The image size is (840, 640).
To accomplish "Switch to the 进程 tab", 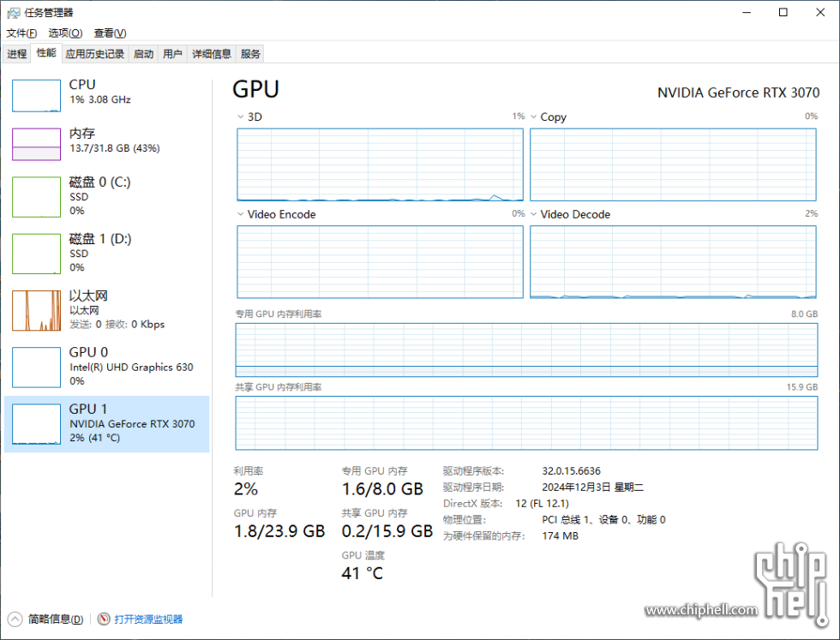I will pos(16,54).
